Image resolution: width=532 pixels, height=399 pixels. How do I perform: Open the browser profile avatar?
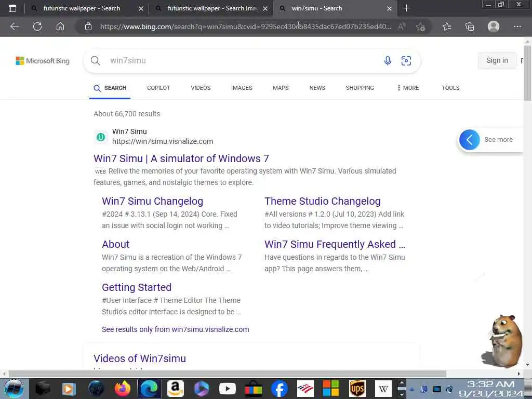click(494, 26)
